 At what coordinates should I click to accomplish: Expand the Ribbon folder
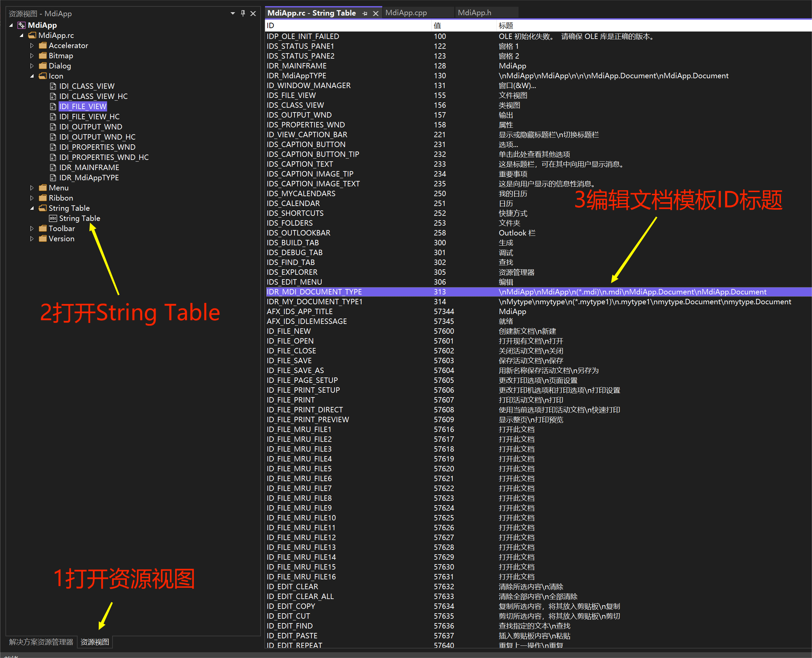coord(32,198)
